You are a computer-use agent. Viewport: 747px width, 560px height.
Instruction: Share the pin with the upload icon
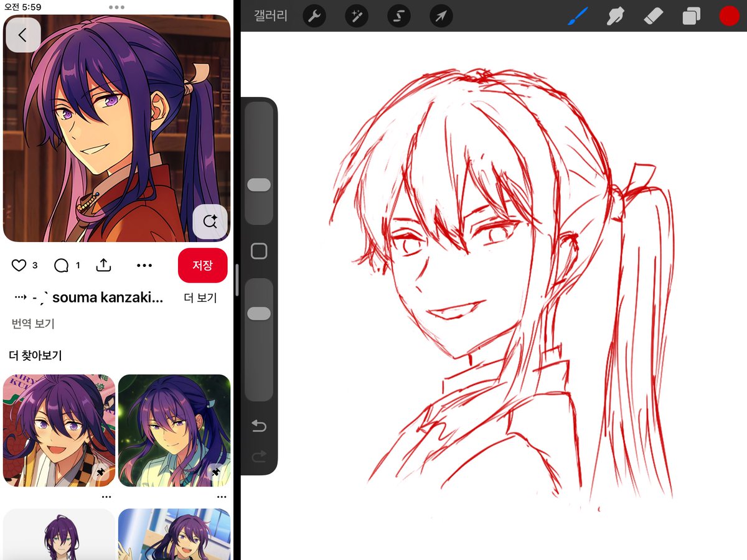pos(103,265)
